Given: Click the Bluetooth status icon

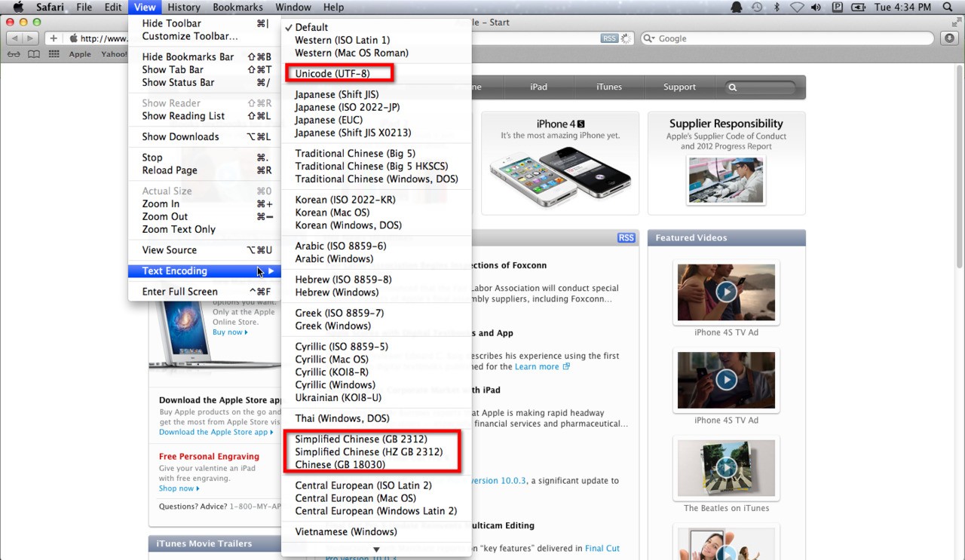Looking at the screenshot, I should (777, 8).
